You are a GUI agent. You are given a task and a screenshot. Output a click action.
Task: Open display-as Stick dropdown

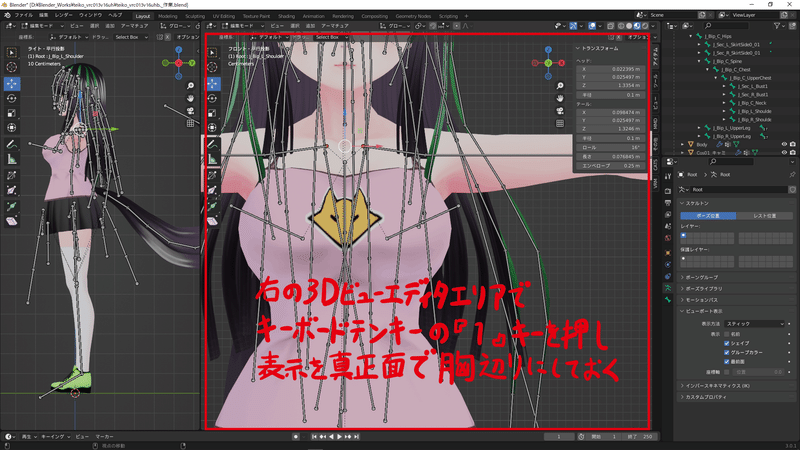[x=754, y=324]
